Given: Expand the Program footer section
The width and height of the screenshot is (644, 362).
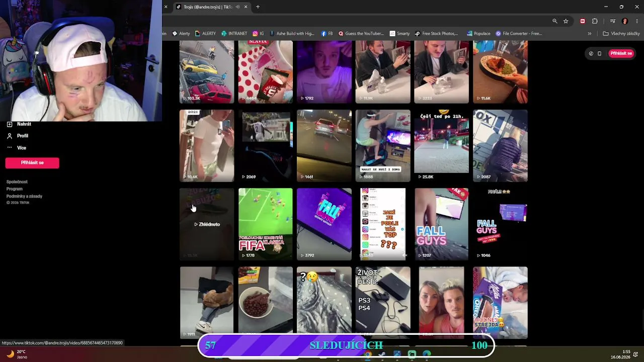Looking at the screenshot, I should pyautogui.click(x=15, y=189).
